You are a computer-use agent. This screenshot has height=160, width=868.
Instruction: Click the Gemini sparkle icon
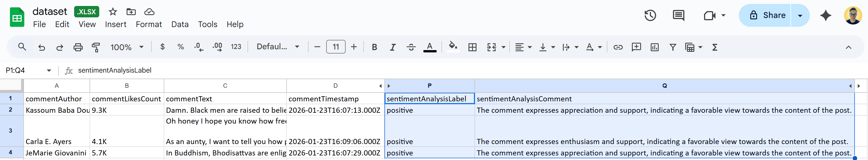tap(826, 15)
